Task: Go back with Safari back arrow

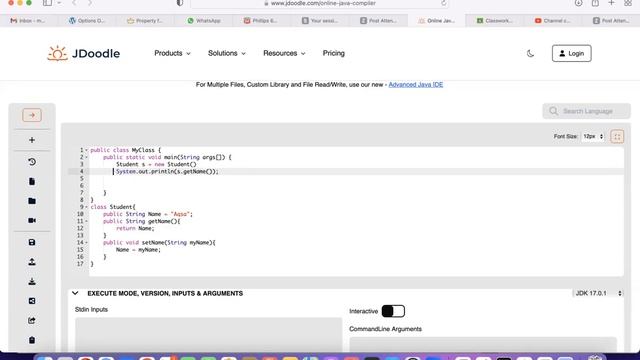Action: (x=74, y=3)
